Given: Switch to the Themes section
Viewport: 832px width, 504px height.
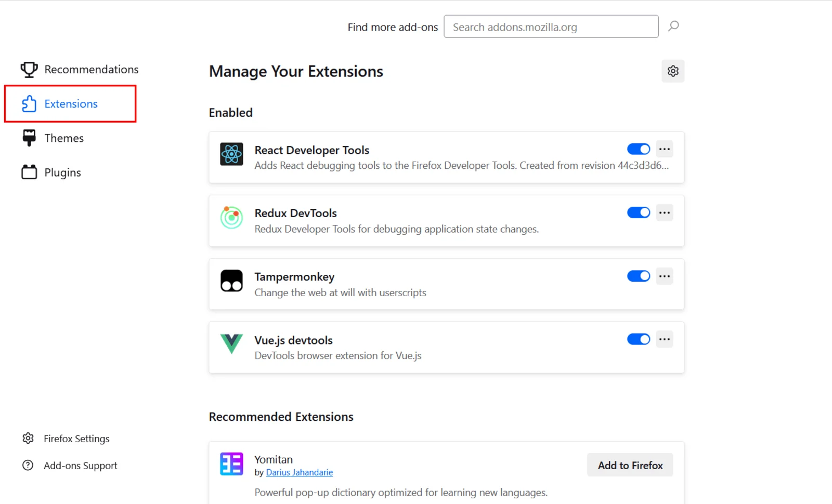Looking at the screenshot, I should coord(63,138).
